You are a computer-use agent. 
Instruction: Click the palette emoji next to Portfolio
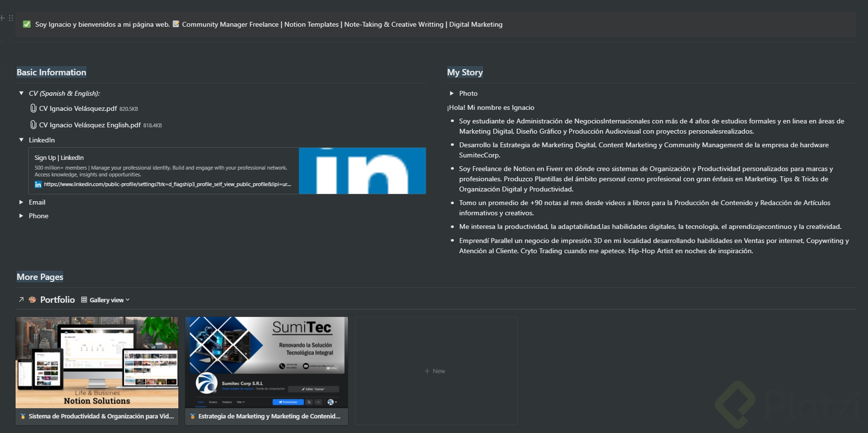(x=32, y=300)
